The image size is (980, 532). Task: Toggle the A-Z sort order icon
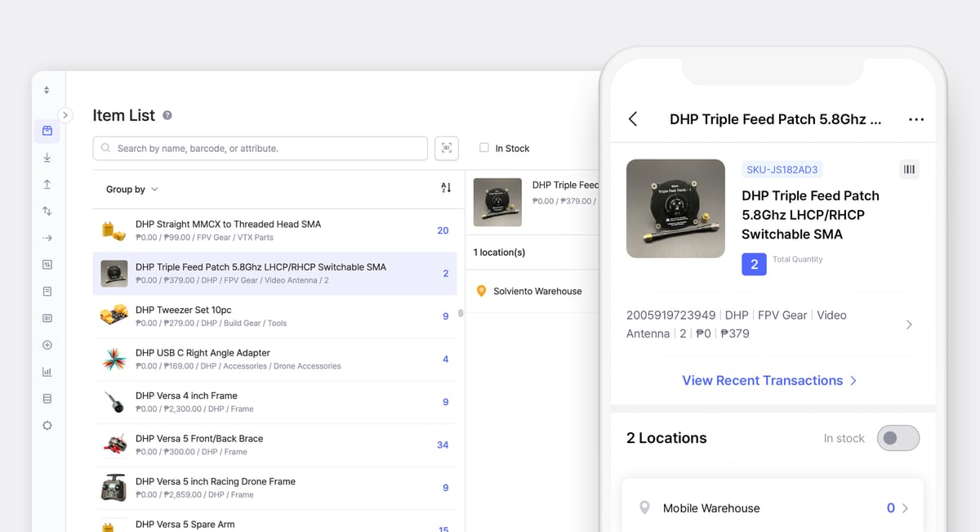tap(446, 189)
